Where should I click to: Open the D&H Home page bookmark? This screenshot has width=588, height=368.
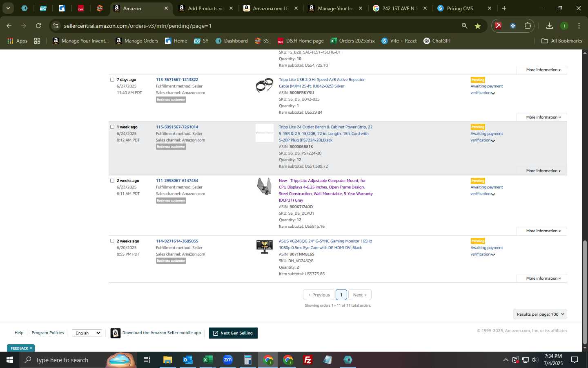click(x=301, y=41)
